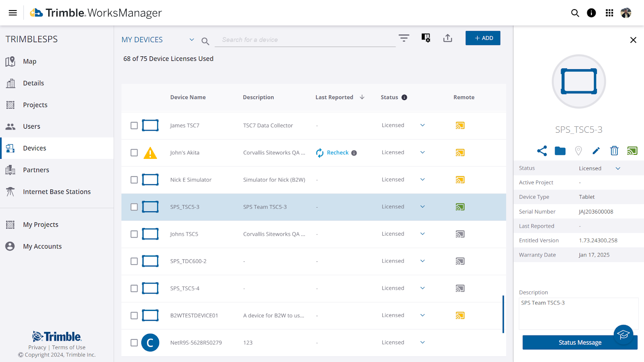Open column settings icon
The image size is (644, 362).
426,38
